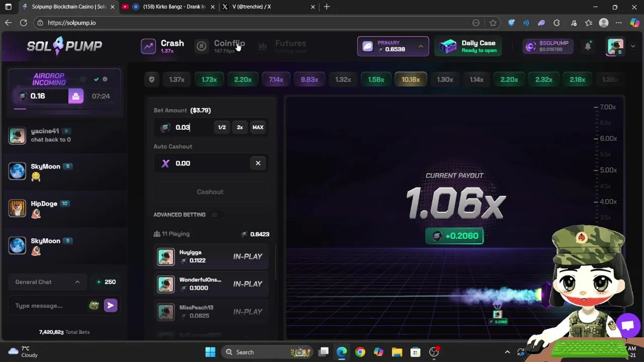Image resolution: width=644 pixels, height=362 pixels.
Task: Double the bet with 2x button
Action: pyautogui.click(x=240, y=127)
